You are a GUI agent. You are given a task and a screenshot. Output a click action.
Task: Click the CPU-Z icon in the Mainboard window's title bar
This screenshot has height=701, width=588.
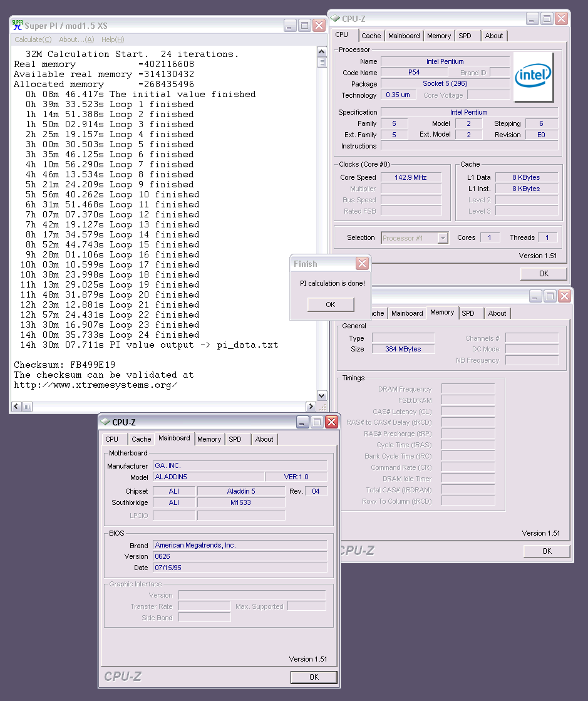[105, 422]
